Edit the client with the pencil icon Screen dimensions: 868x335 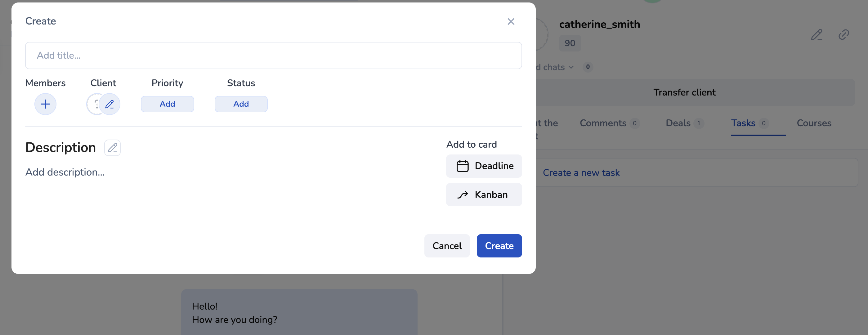pos(110,104)
